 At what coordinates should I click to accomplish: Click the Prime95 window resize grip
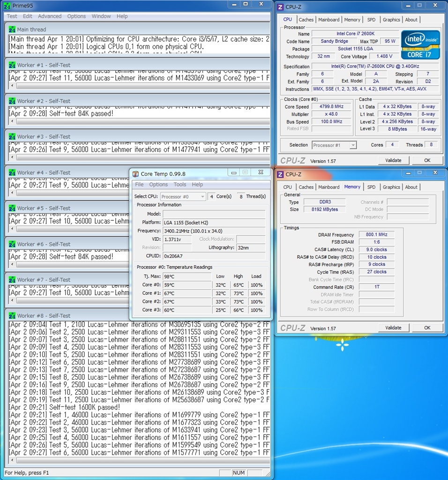(268, 473)
